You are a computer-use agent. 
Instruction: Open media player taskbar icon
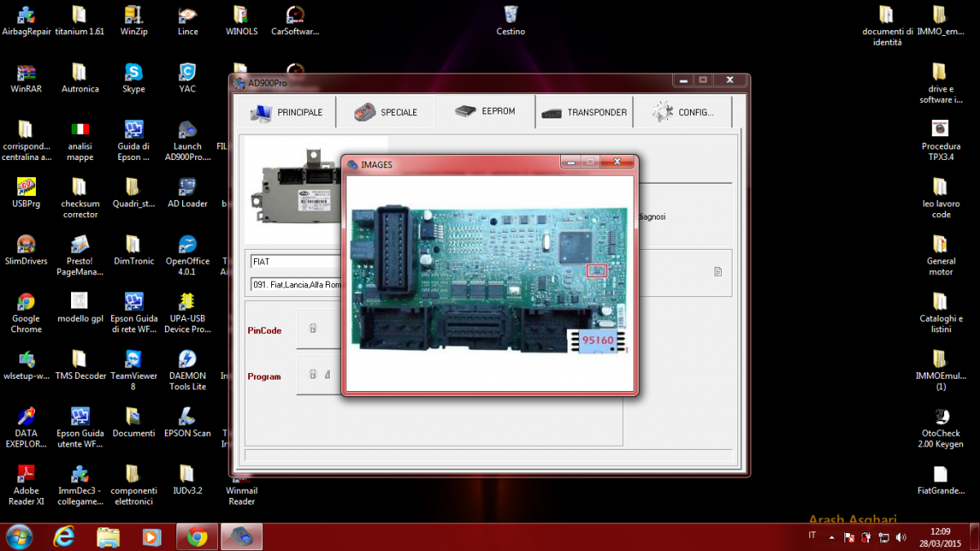point(151,536)
